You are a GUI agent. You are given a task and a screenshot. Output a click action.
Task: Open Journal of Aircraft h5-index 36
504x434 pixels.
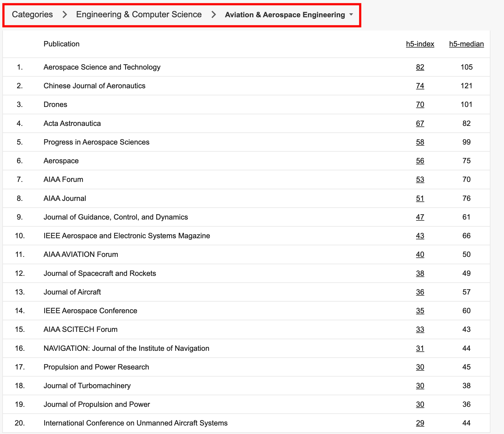pos(420,292)
